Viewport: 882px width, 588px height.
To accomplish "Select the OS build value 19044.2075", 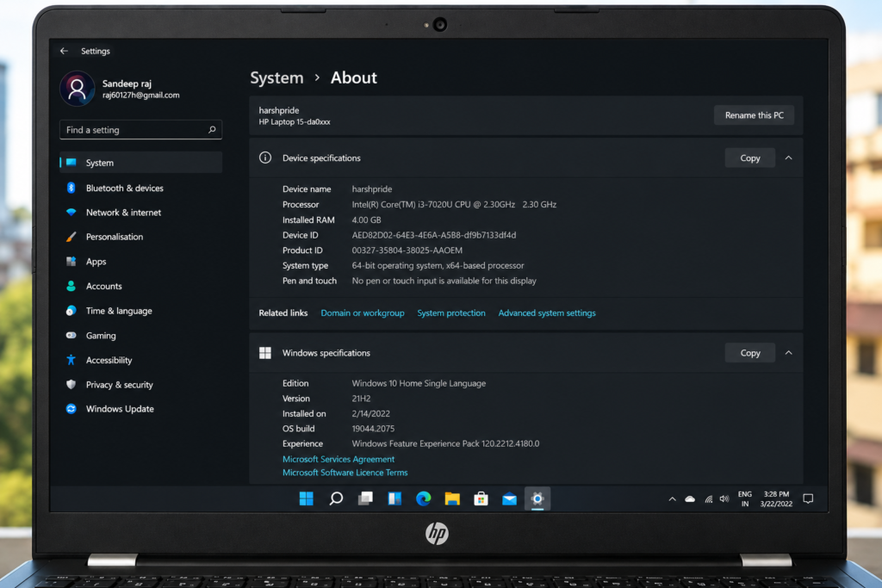I will pos(373,429).
